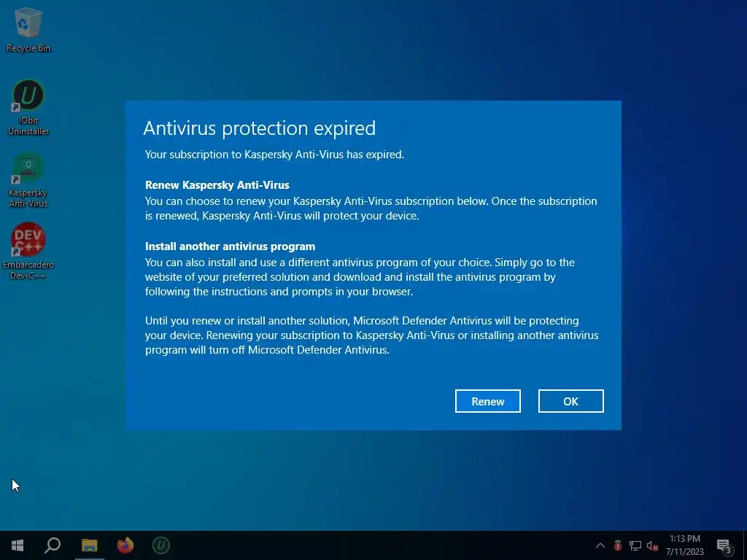This screenshot has height=560, width=747.
Task: Click the Kaspersky tray icon
Action: [617, 545]
